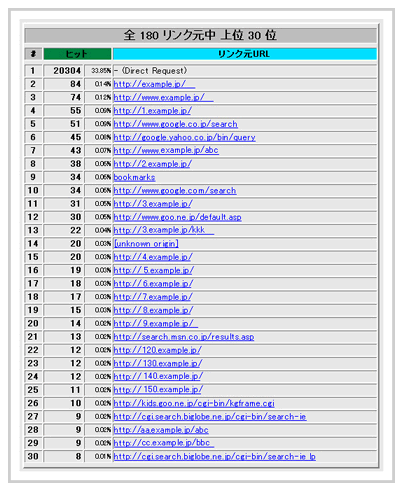Open the http://8.example.jp/ link
Screen dimensions: 403x491
click(x=153, y=310)
